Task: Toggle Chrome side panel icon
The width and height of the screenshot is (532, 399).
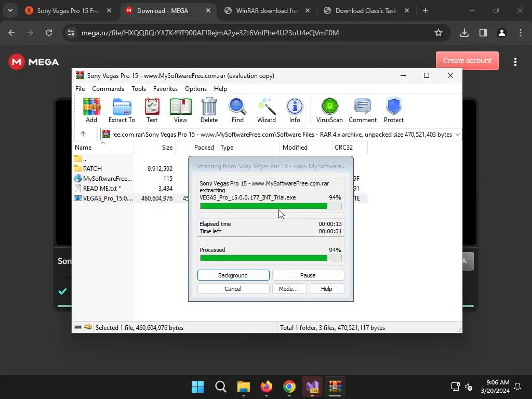Action: pos(483,33)
